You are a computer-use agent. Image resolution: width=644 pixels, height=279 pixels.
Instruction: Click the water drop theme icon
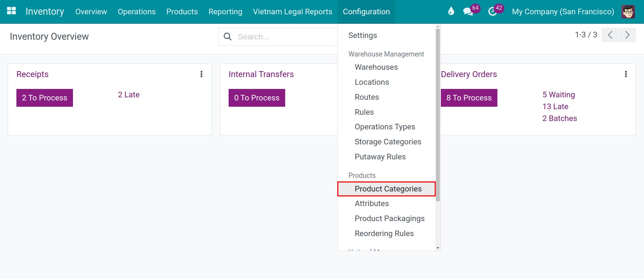[451, 11]
